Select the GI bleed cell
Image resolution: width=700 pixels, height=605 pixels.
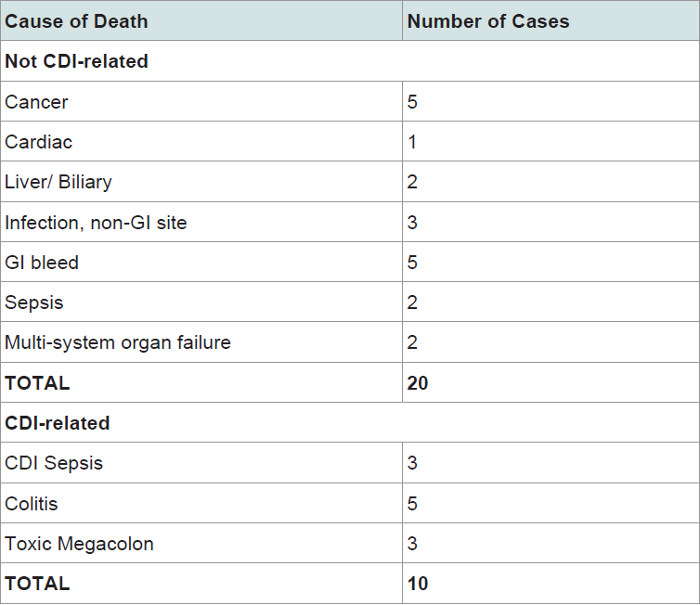coord(201,262)
